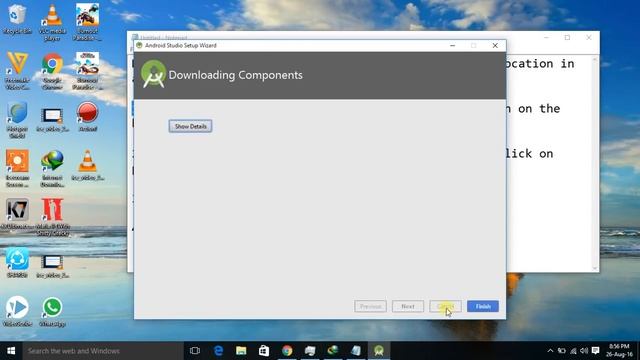Screen dimensions: 640x360
Task: Open the Windows Store taskbar icon
Action: pyautogui.click(x=264, y=351)
